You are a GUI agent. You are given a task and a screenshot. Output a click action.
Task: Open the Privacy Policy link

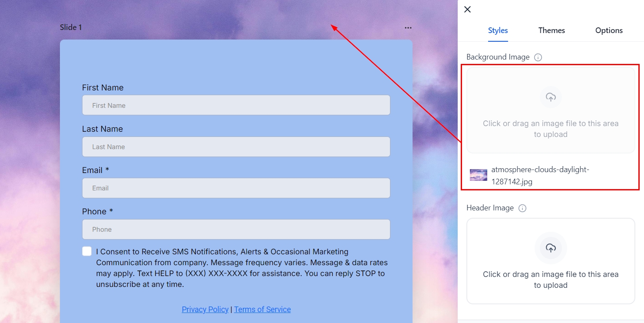pos(205,310)
